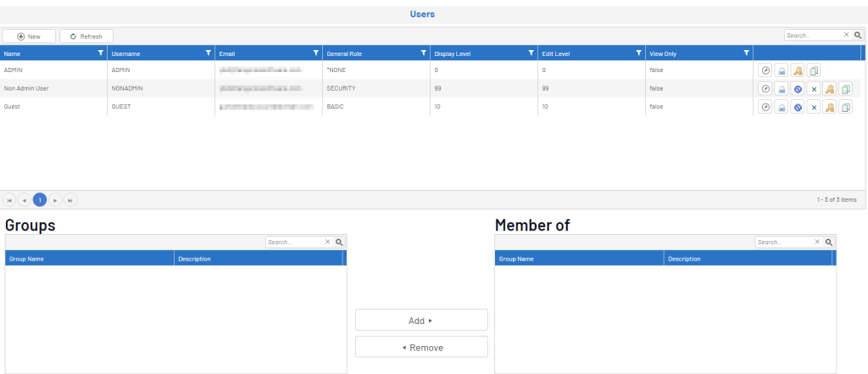
Task: Edit the NONADMIN user with pencil icon
Action: click(x=765, y=89)
